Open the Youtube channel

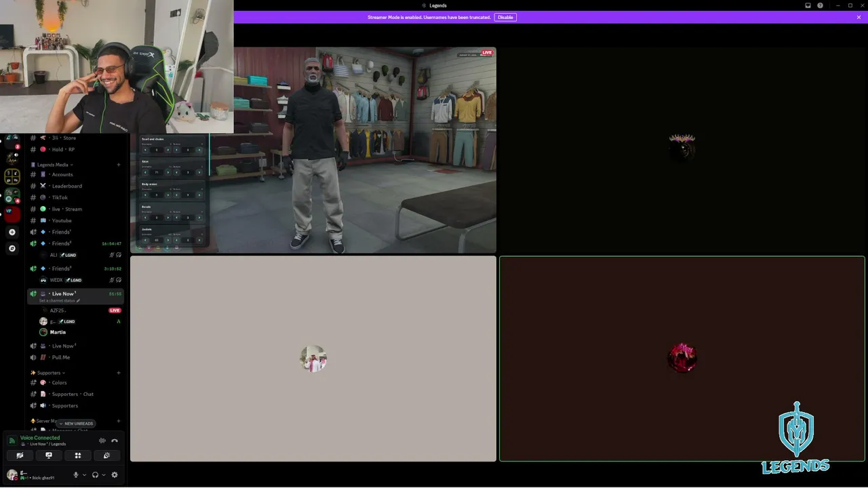pyautogui.click(x=75, y=220)
